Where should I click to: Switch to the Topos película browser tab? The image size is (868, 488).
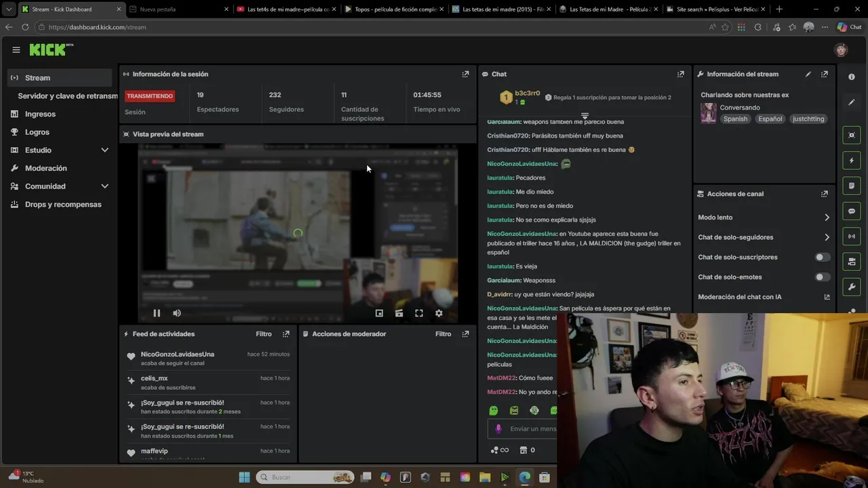click(393, 9)
